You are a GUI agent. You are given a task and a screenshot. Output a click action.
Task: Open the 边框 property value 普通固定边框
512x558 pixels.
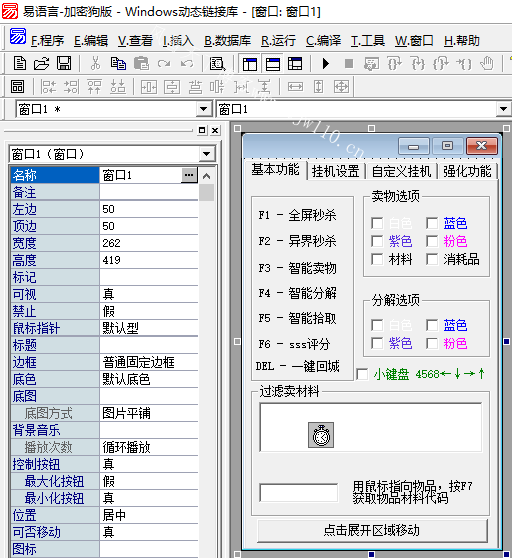[x=149, y=362]
